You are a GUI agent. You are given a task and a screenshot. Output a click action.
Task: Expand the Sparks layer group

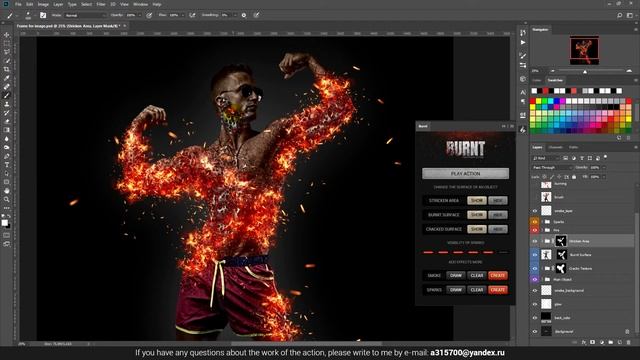click(542, 222)
